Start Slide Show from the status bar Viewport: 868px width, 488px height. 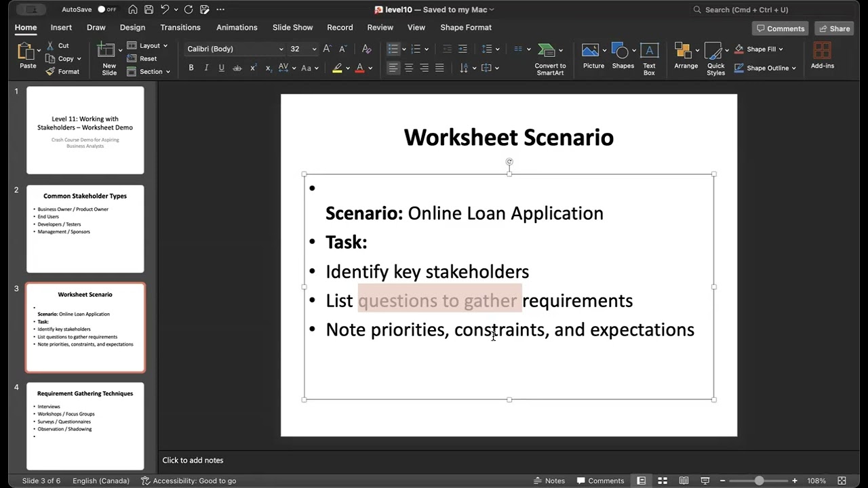pos(705,481)
